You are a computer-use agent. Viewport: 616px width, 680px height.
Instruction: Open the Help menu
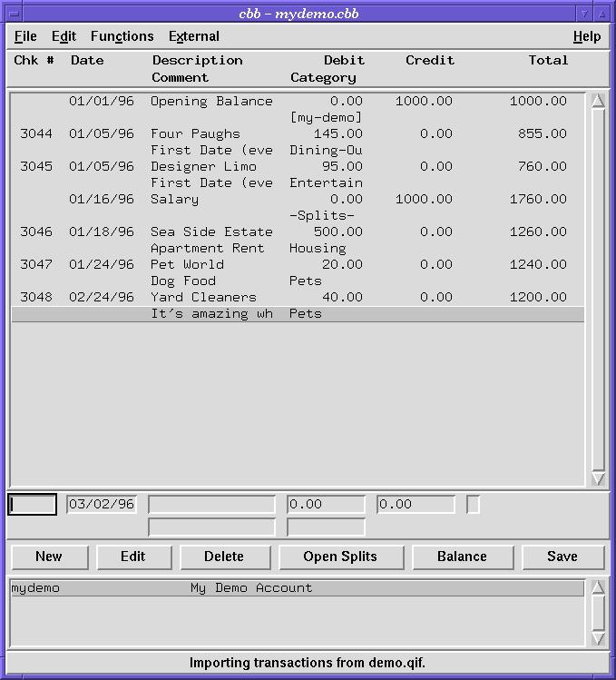point(586,36)
